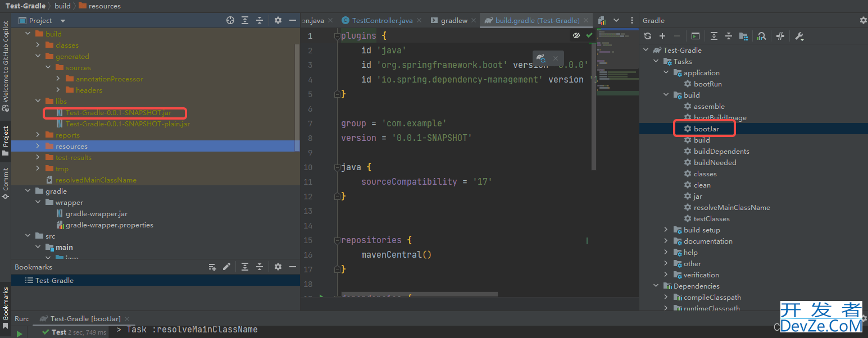This screenshot has height=338, width=868.
Task: Select the clean Gradle task
Action: 702,185
